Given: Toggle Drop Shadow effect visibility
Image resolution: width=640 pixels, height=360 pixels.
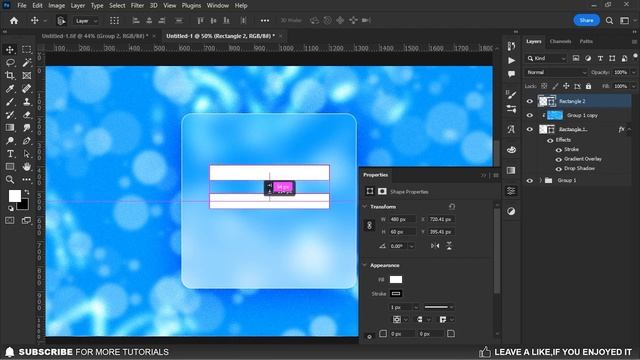Looking at the screenshot, I should click(x=558, y=169).
